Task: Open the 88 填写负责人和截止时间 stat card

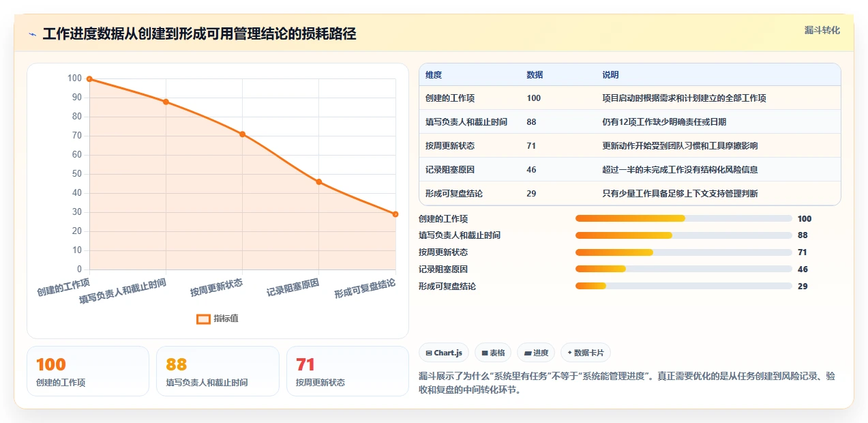Action: point(218,371)
